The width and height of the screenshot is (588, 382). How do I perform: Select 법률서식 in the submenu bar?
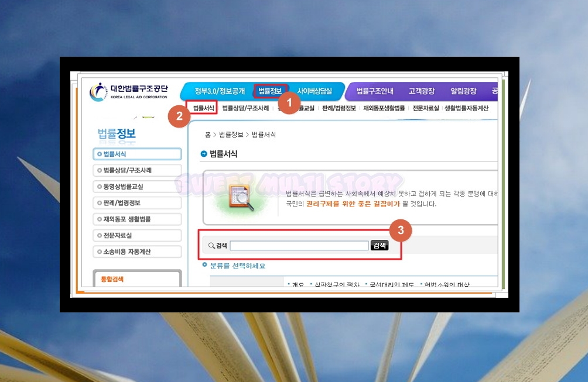coord(204,108)
